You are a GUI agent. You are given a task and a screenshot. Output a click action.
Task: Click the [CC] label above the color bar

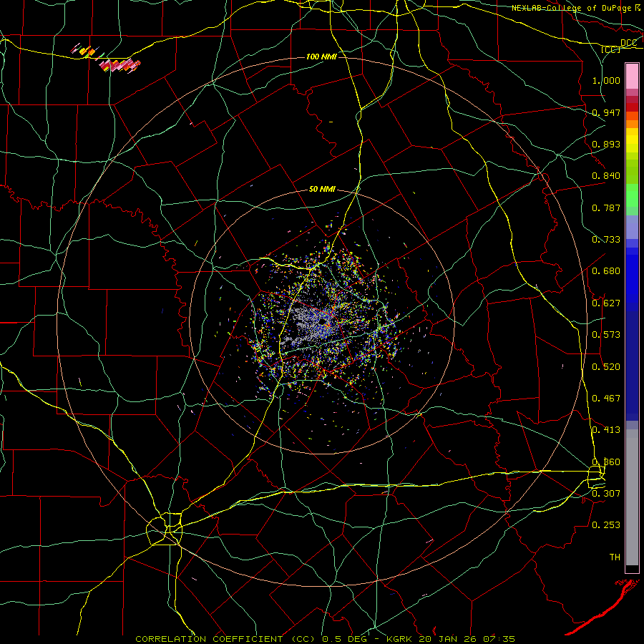point(611,49)
